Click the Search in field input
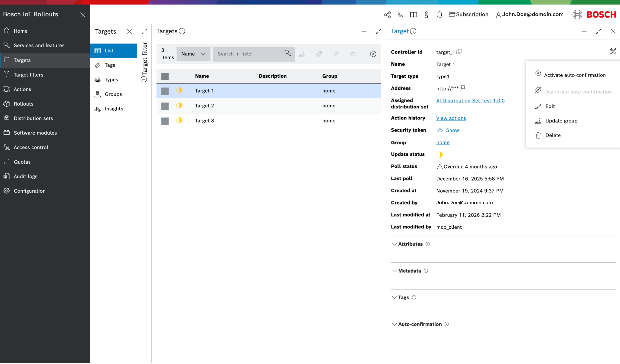The image size is (620, 364). 254,54
